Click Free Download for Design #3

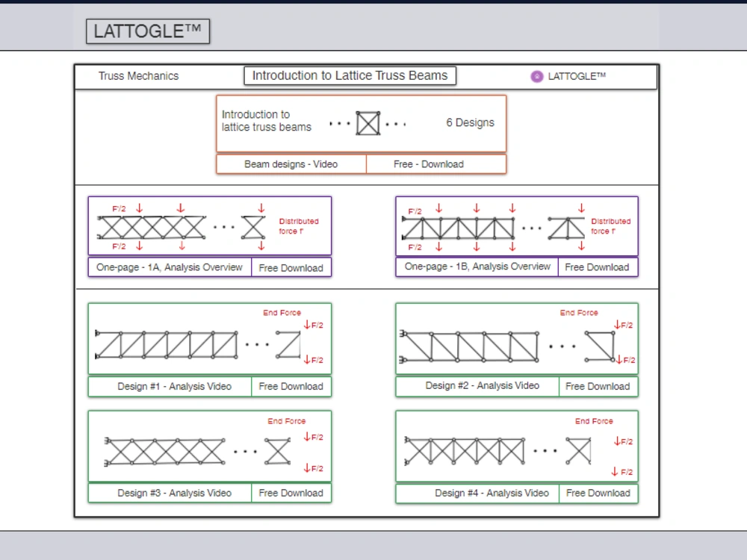(x=291, y=494)
